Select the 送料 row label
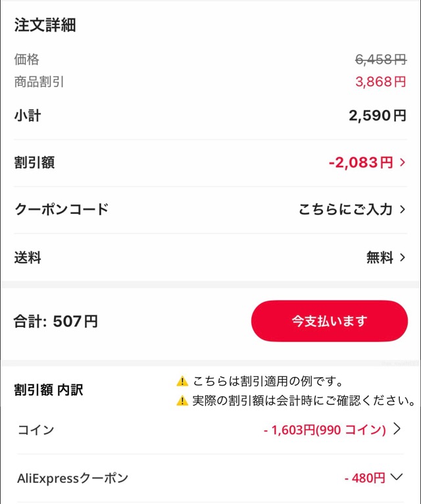The width and height of the screenshot is (421, 504). [x=28, y=257]
